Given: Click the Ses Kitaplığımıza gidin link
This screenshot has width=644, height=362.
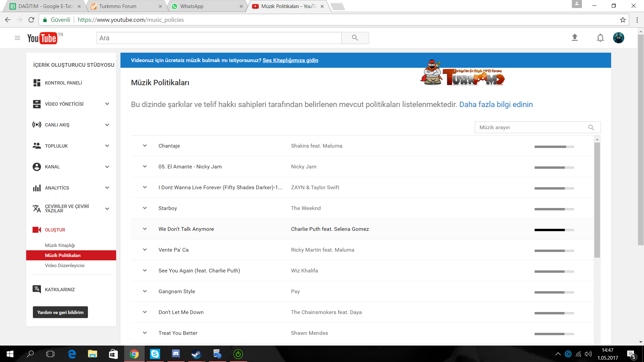Looking at the screenshot, I should click(x=290, y=60).
